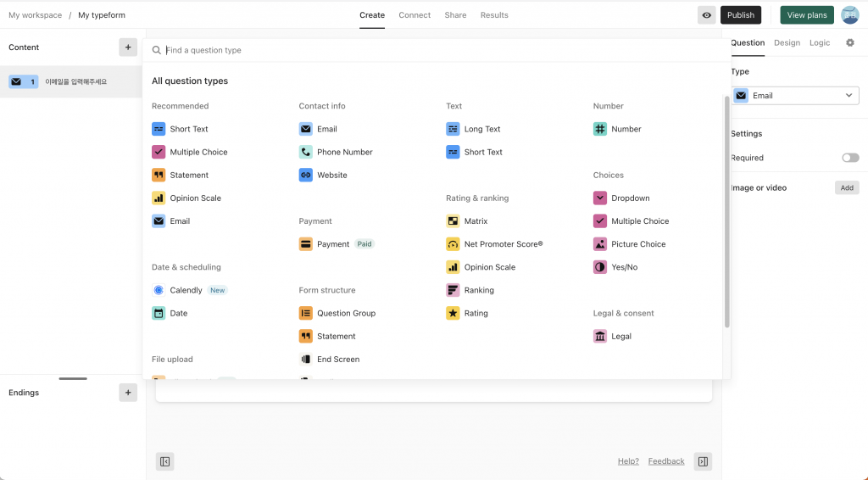Add a new ending with plus button
Viewport: 868px width, 480px height.
128,393
